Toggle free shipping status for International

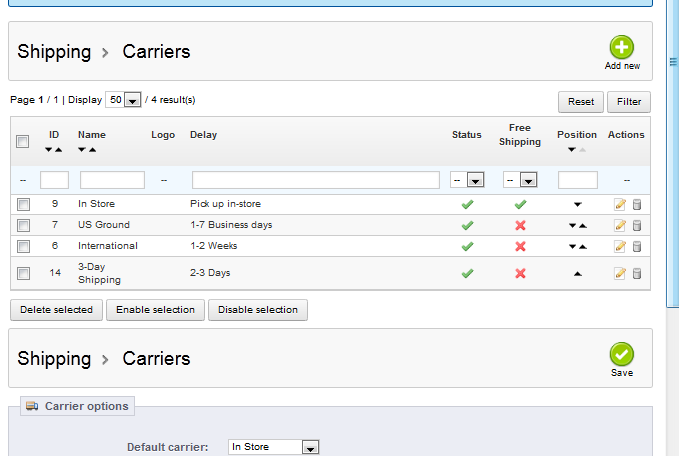pyautogui.click(x=520, y=246)
